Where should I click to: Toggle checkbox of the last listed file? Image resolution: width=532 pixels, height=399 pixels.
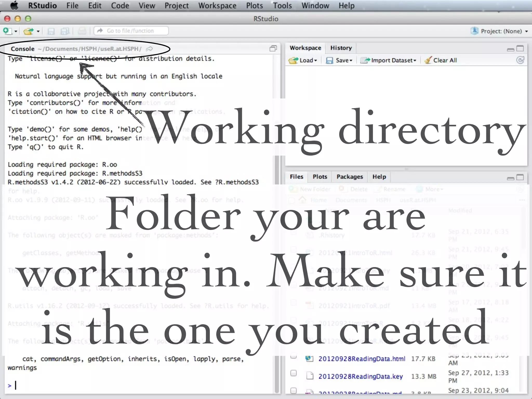[x=294, y=390]
